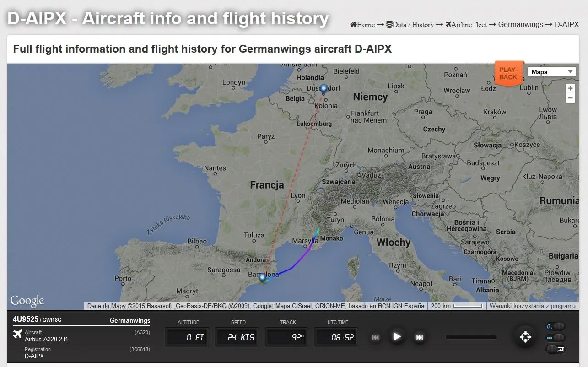Toggle the middle switch with blue dots
The height and width of the screenshot is (367, 588).
pyautogui.click(x=555, y=338)
